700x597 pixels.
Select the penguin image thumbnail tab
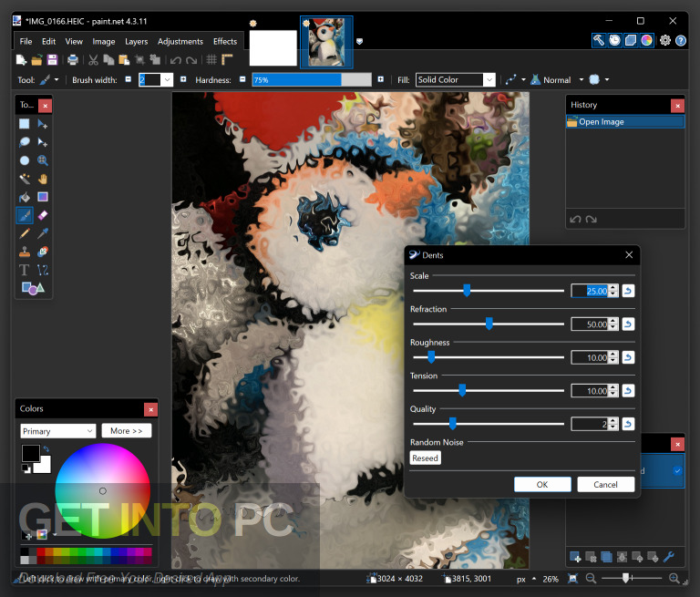(326, 43)
